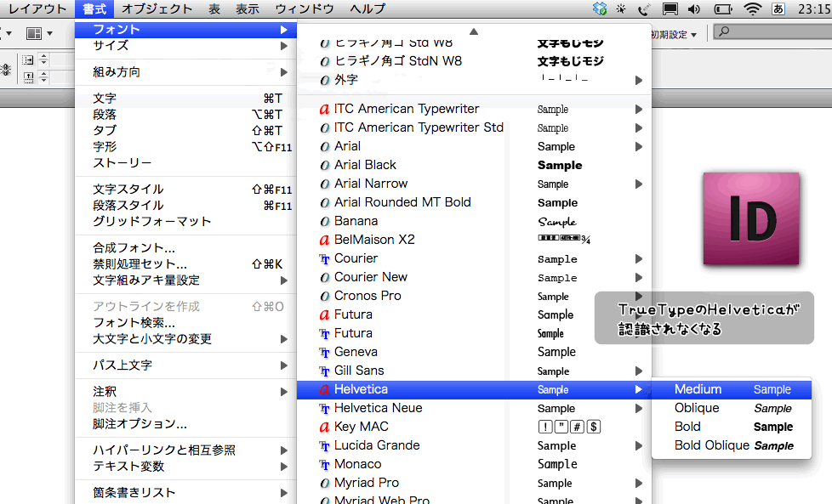
Task: Select the Arial Rounded MT Bold font
Action: pyautogui.click(x=474, y=202)
